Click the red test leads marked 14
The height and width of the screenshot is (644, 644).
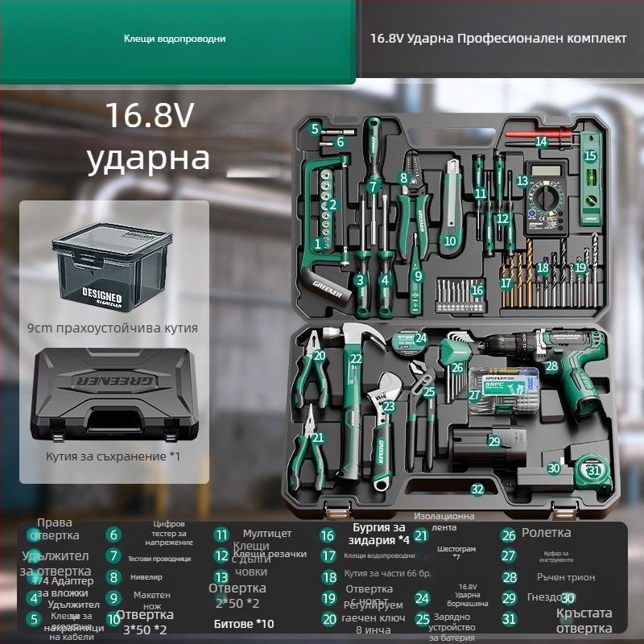(541, 139)
